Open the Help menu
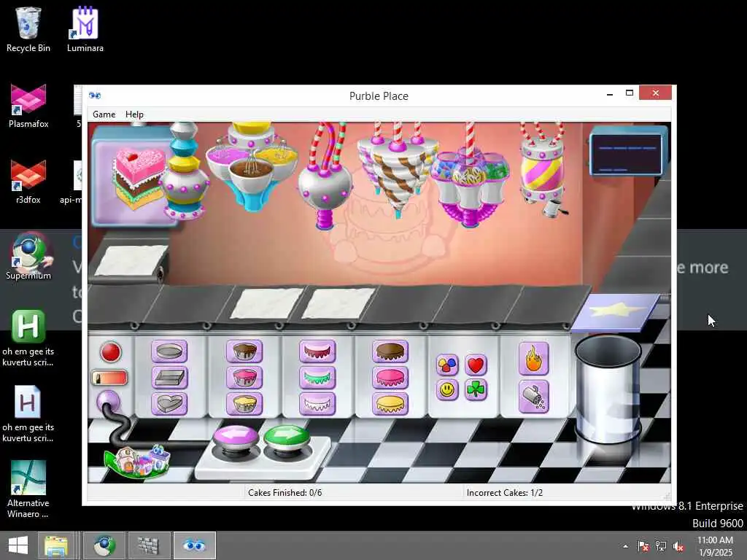 (x=134, y=114)
